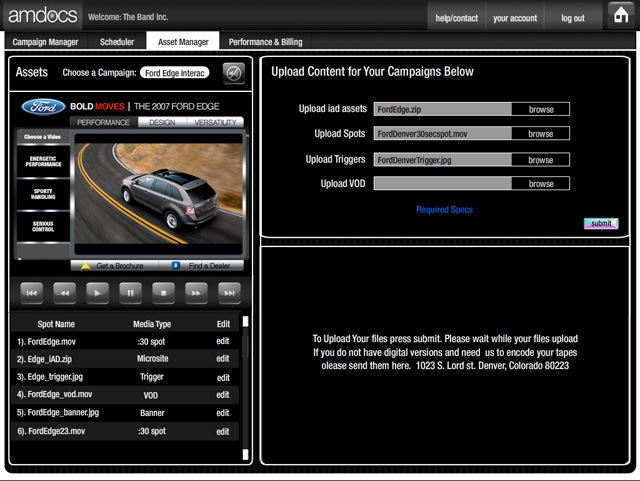Fast forward the video preview
This screenshot has width=640, height=481.
[x=196, y=293]
